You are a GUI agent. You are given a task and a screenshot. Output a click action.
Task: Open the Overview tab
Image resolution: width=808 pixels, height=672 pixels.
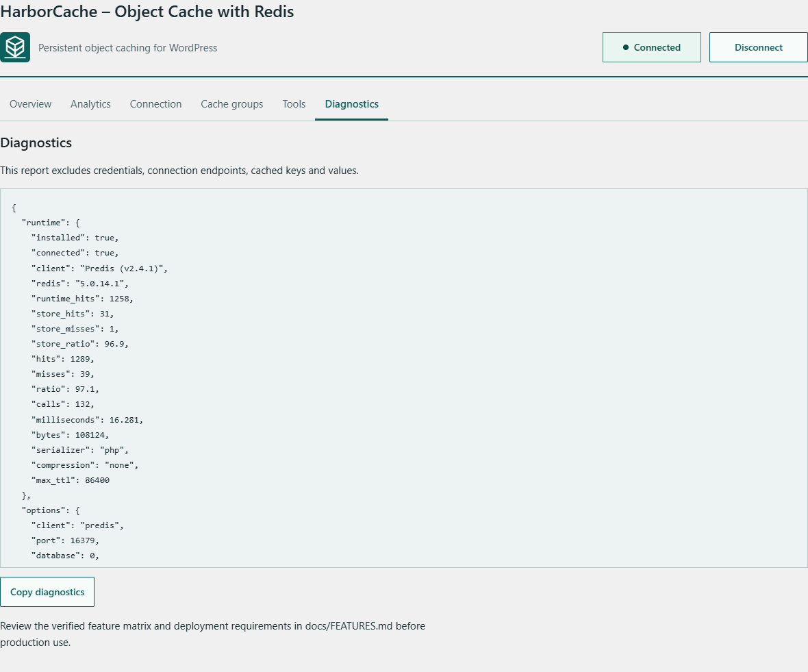[x=30, y=104]
